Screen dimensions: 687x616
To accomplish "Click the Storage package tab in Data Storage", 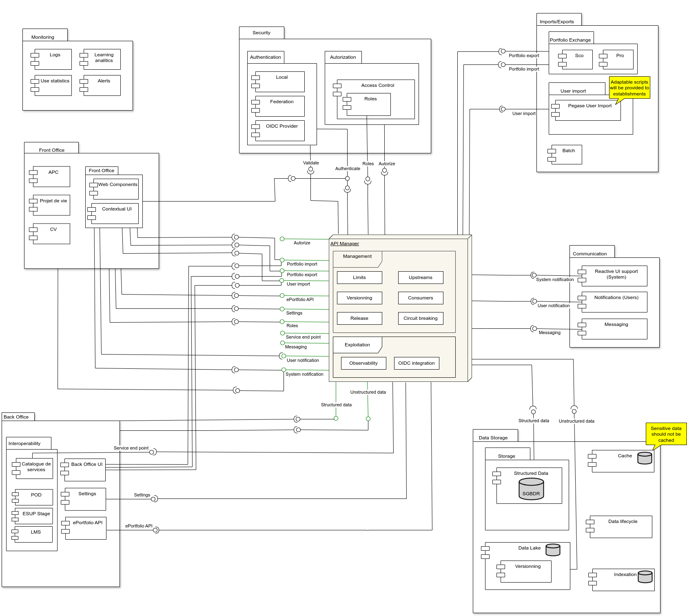I will point(507,454).
